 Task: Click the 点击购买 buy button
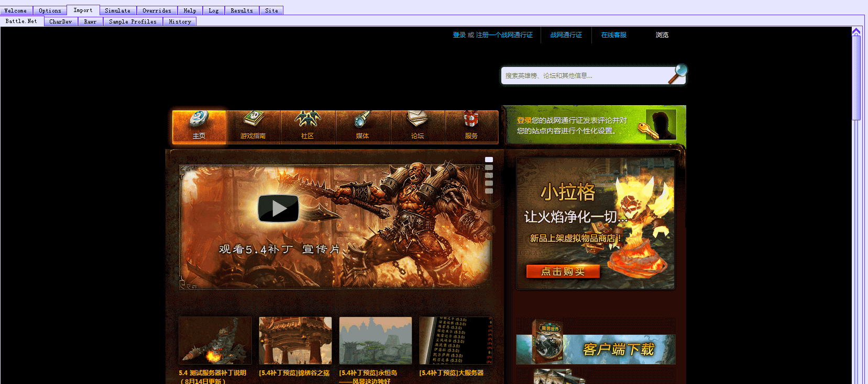pyautogui.click(x=563, y=271)
